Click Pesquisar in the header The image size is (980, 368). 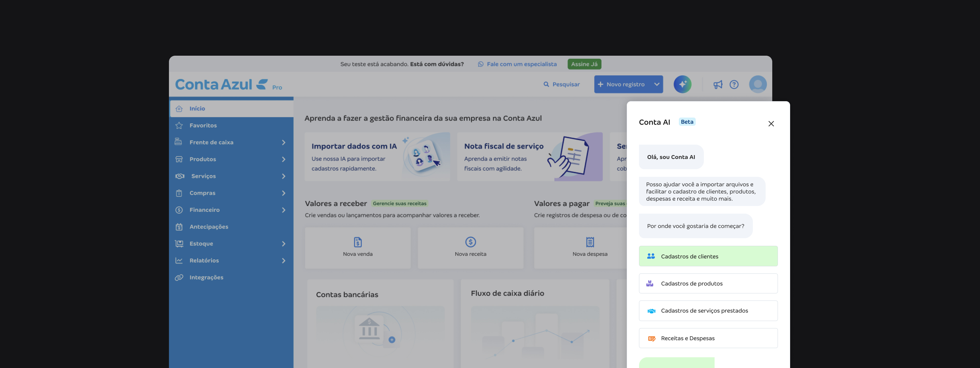[561, 84]
